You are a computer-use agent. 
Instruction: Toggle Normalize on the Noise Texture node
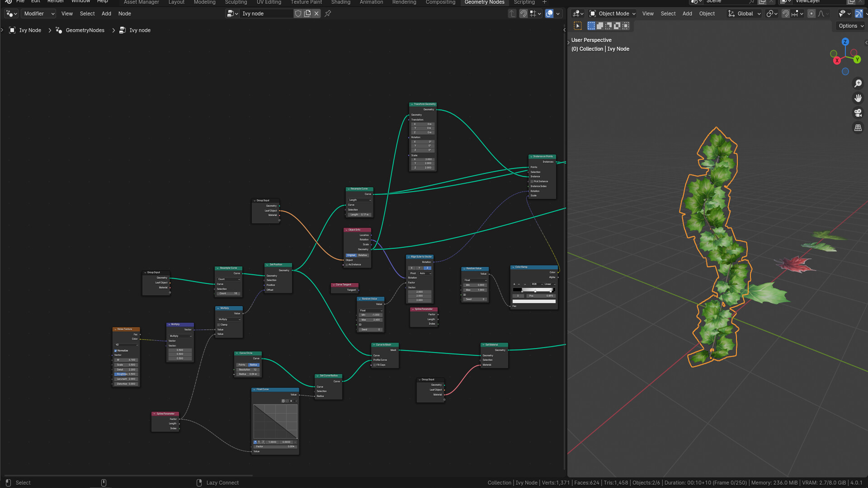tap(116, 350)
